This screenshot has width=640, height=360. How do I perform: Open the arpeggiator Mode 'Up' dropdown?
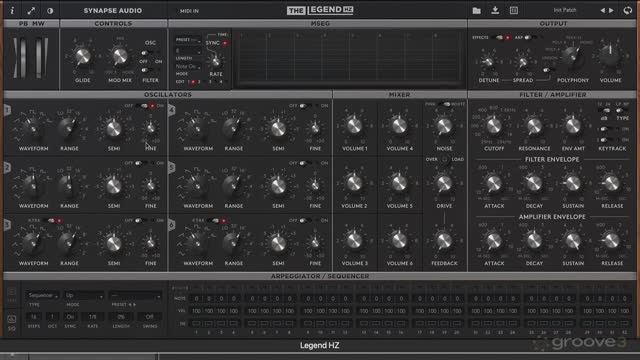point(84,295)
